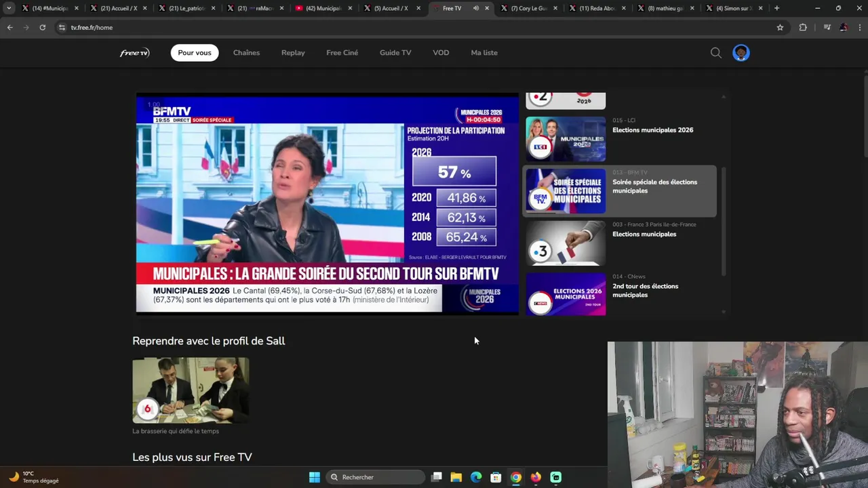868x488 pixels.
Task: Open the Chrome three-dot menu
Action: click(x=859, y=27)
